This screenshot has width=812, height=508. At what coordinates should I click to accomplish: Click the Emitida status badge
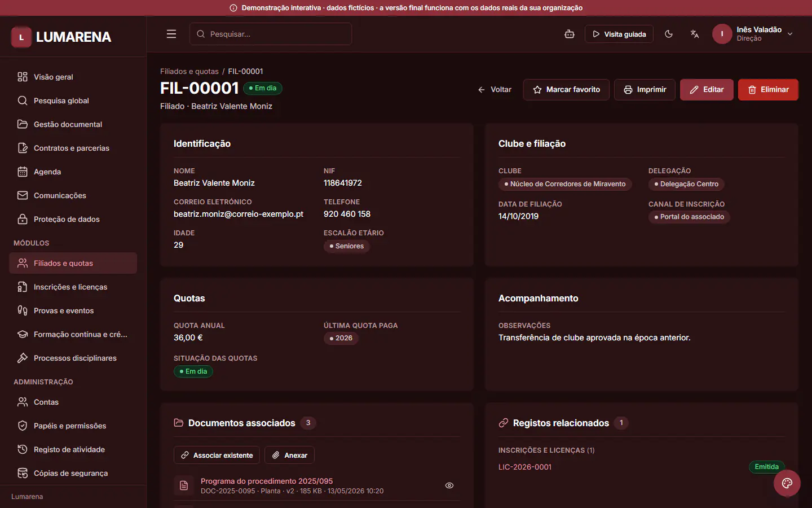coord(766,467)
